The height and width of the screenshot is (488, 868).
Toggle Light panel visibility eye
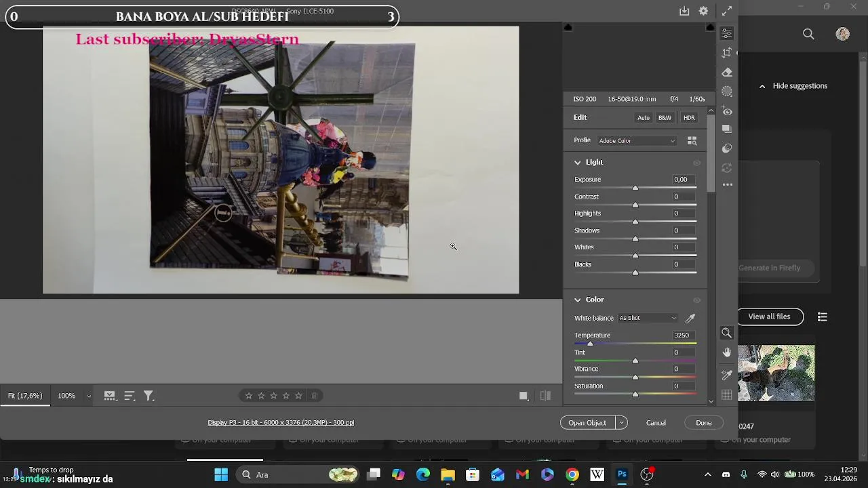(x=696, y=163)
